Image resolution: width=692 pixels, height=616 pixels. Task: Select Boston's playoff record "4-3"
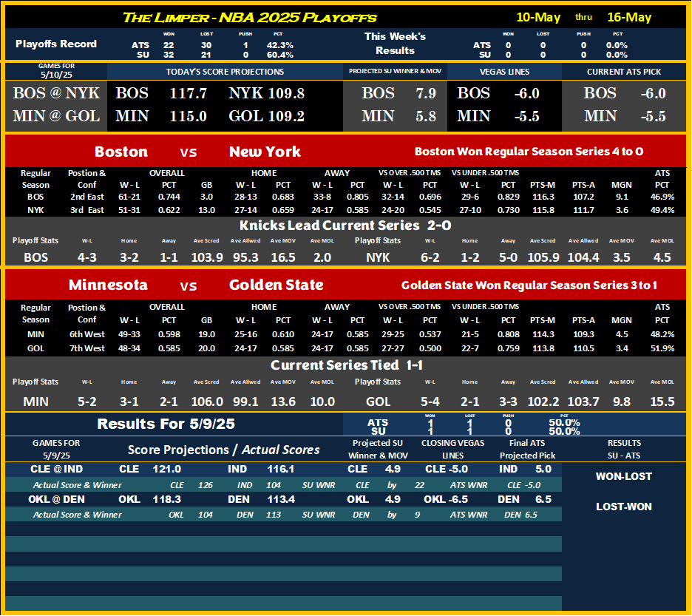[x=87, y=257]
